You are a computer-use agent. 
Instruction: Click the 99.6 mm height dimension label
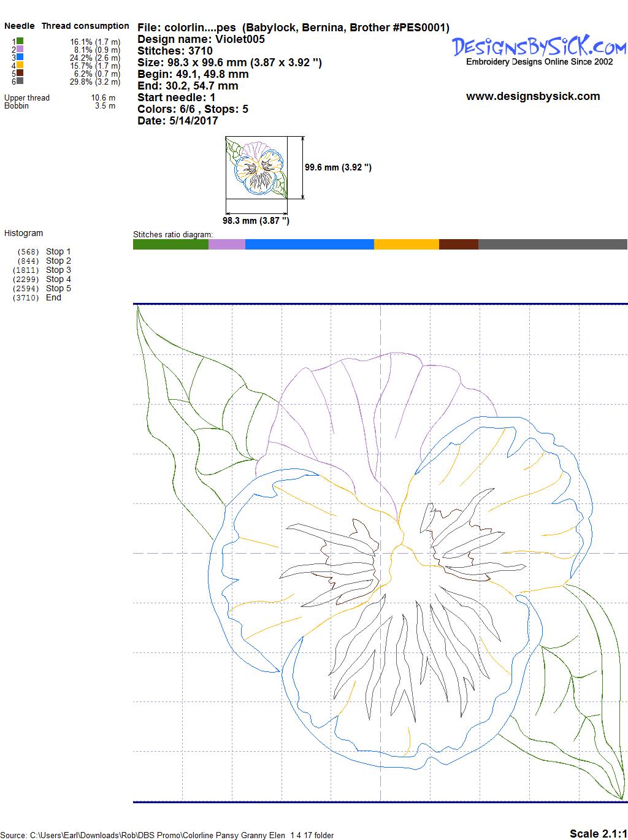(338, 167)
